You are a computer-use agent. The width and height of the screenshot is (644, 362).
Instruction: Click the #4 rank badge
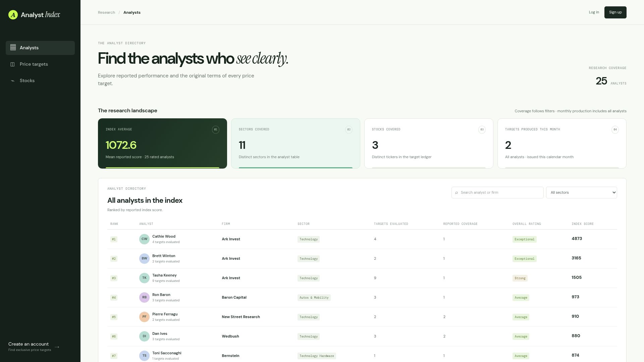114,298
